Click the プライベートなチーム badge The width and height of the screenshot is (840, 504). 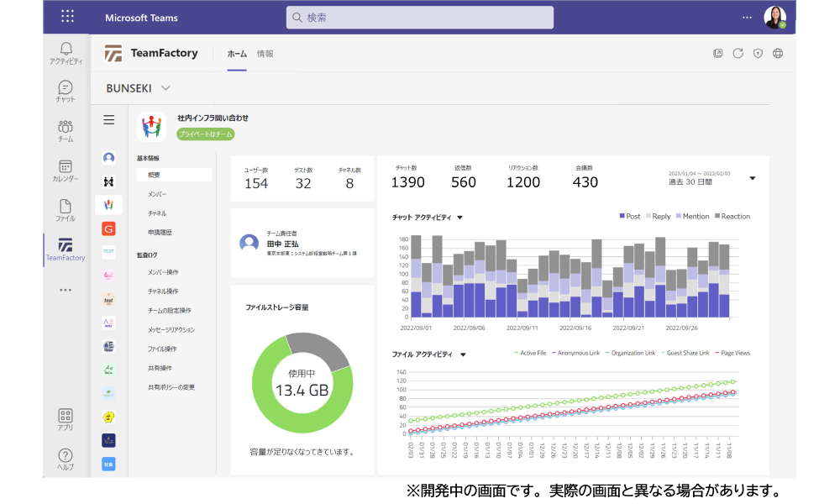tap(205, 134)
